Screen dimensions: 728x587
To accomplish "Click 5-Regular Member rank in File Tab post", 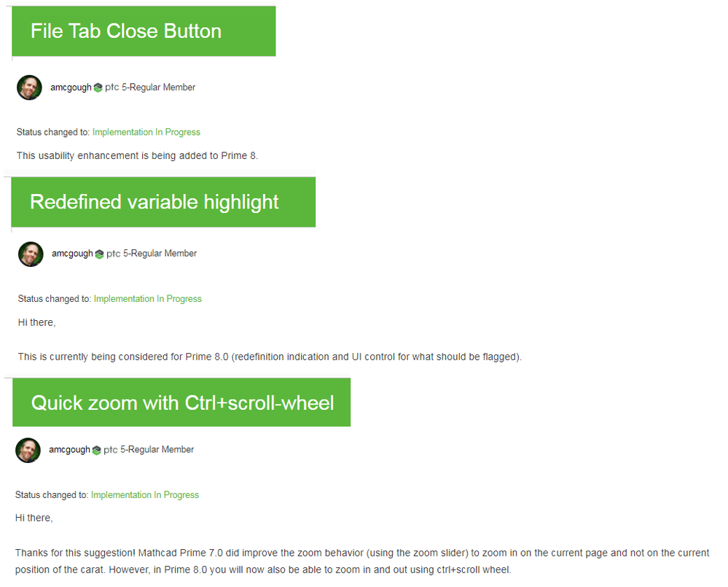I will 158,88.
